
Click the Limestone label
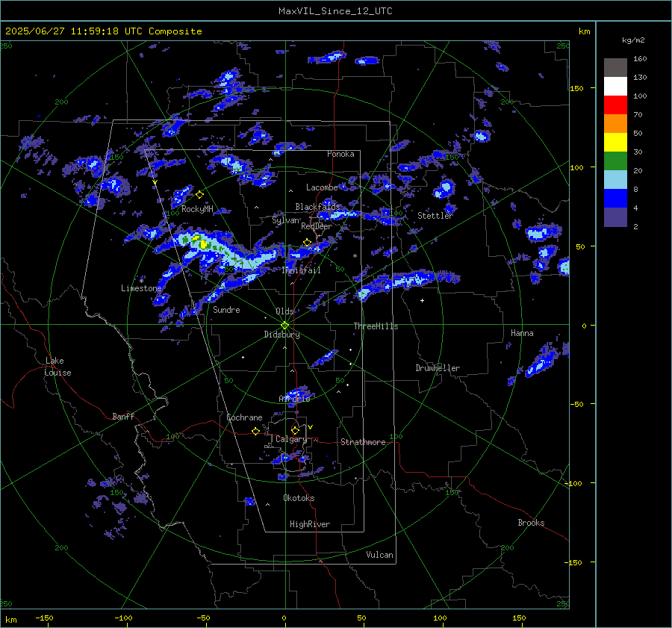click(141, 288)
